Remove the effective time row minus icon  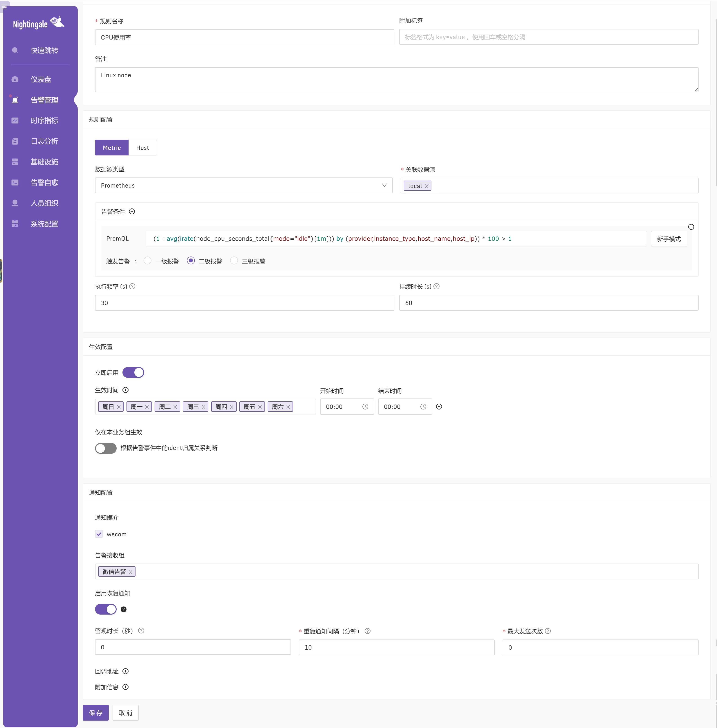coord(439,407)
